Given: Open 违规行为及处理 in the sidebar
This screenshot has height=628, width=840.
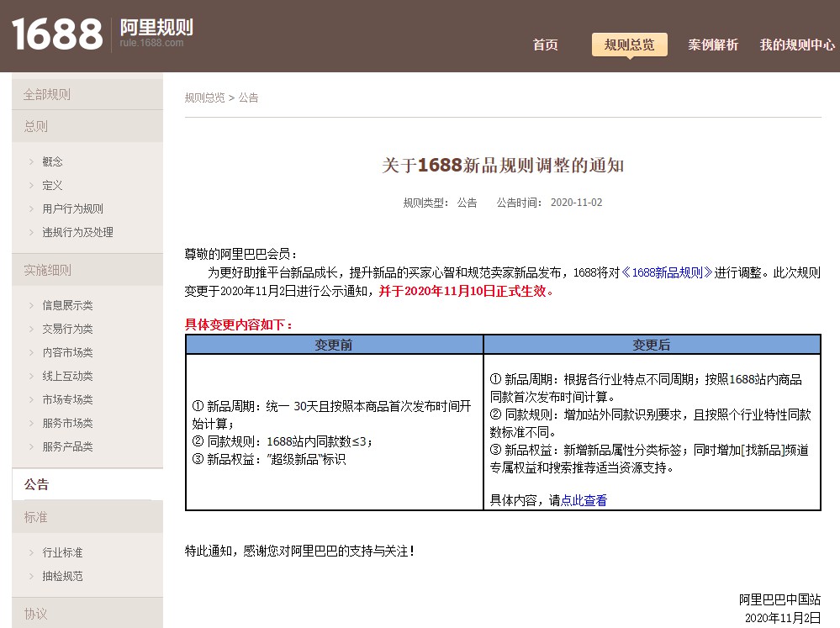Looking at the screenshot, I should click(x=77, y=233).
